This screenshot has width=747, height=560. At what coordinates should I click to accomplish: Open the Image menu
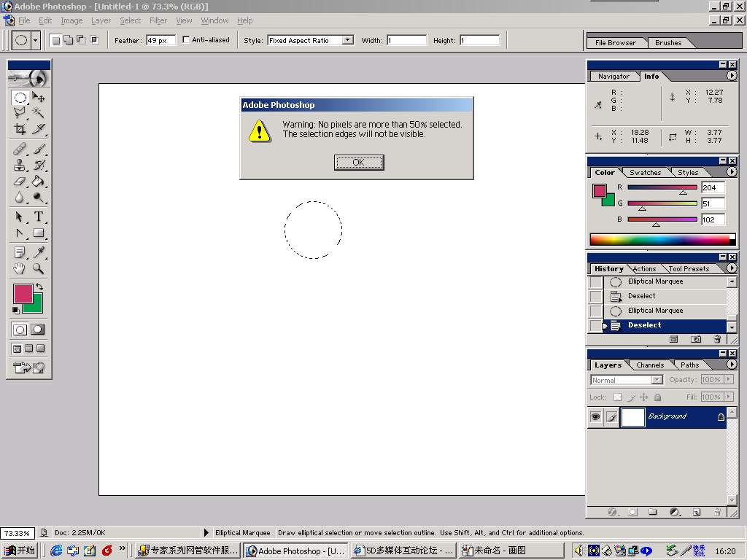pyautogui.click(x=71, y=20)
